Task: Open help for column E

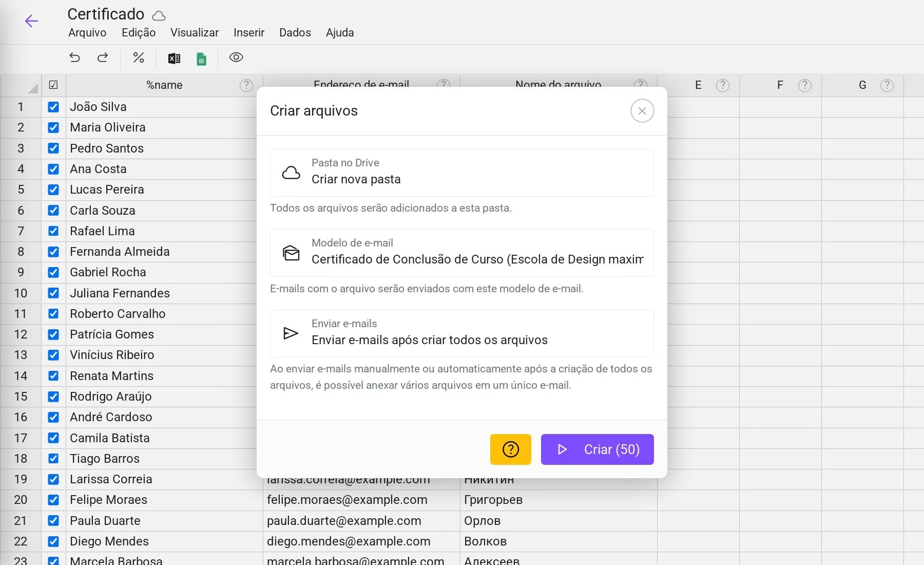Action: pyautogui.click(x=723, y=85)
